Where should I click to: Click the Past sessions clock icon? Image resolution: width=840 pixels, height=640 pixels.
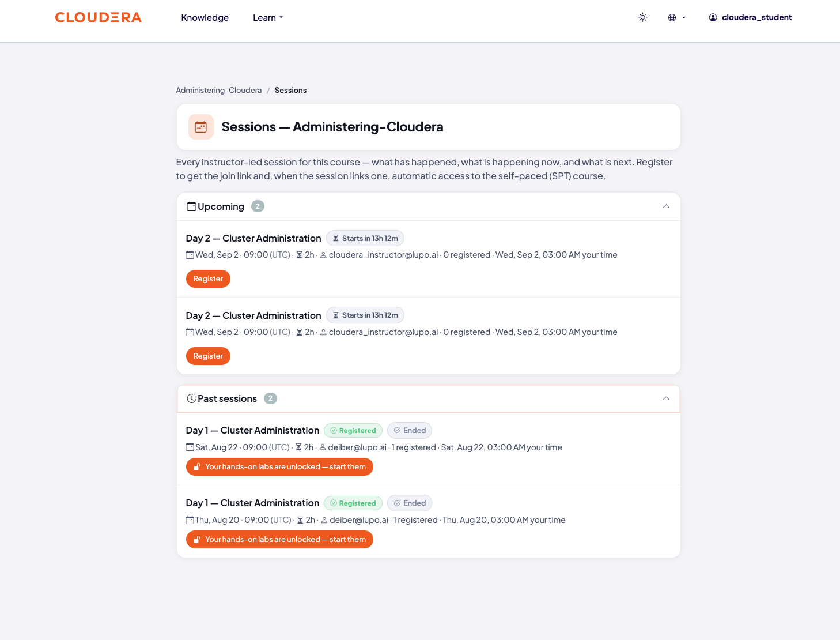pyautogui.click(x=191, y=398)
